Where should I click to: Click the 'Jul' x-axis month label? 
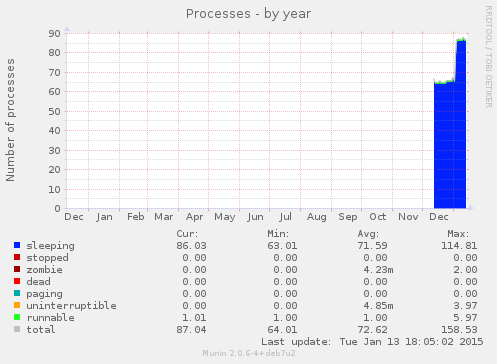pos(285,217)
